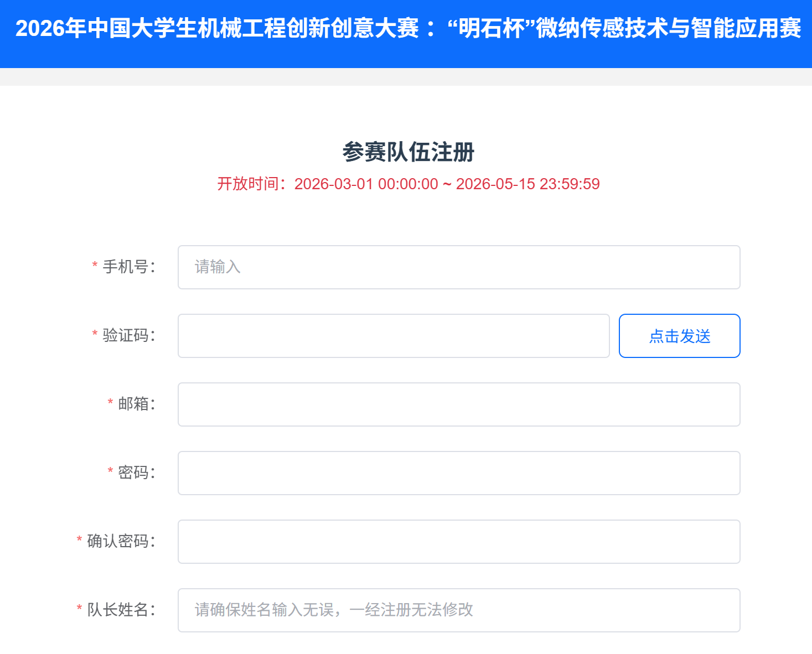Click the gray strip below the blue header
The height and width of the screenshot is (654, 812).
406,77
